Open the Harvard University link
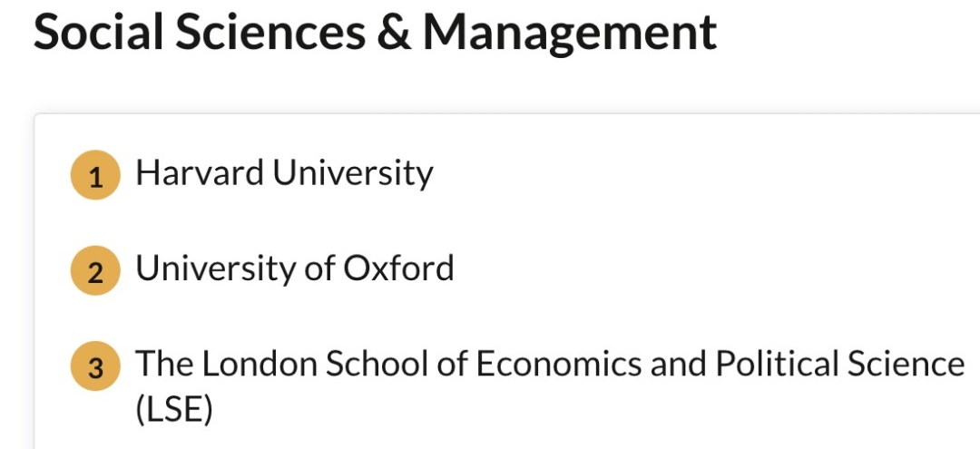This screenshot has height=449, width=980. [x=284, y=173]
